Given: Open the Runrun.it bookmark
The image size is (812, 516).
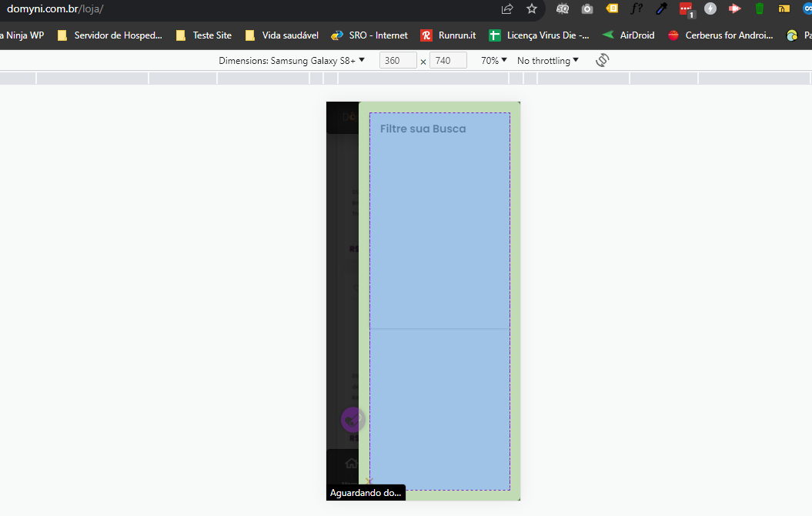Looking at the screenshot, I should click(x=448, y=35).
